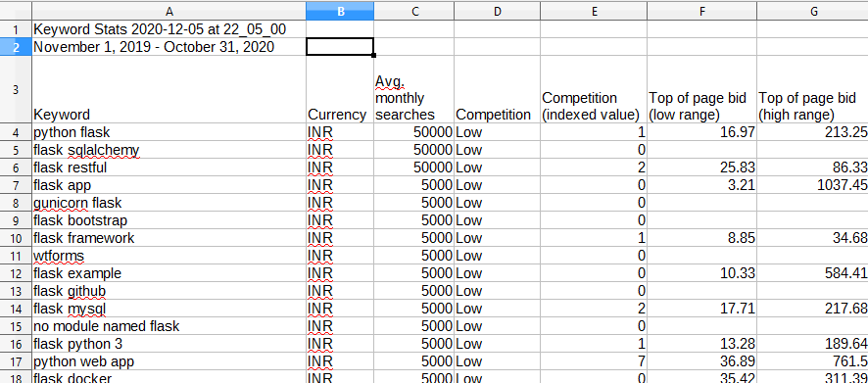The image size is (868, 383).
Task: Click the 189.64 high bid cell
Action: coord(812,344)
